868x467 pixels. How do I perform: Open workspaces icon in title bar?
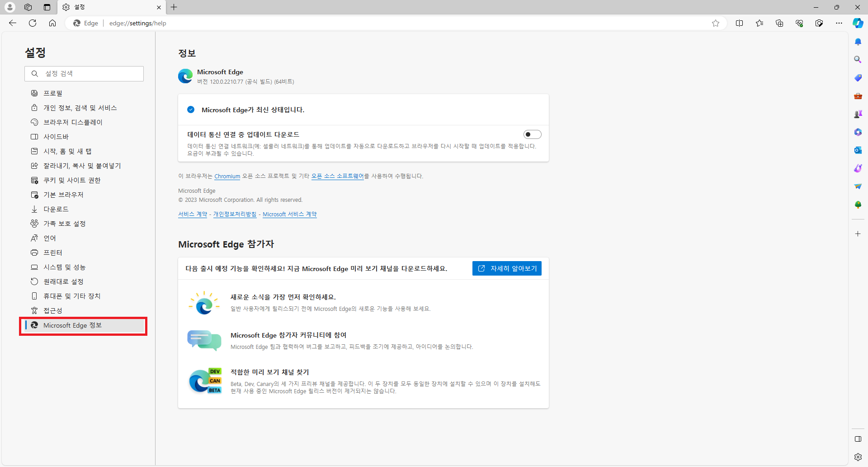[x=28, y=7]
